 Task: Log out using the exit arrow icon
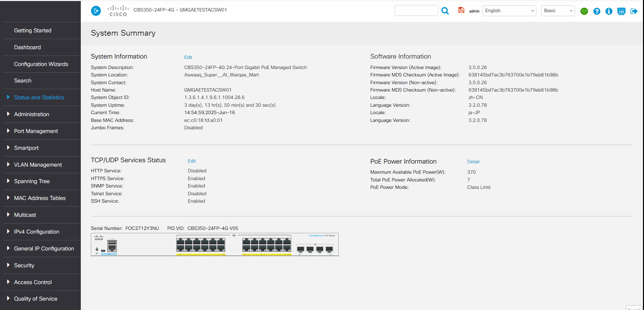coord(634,11)
